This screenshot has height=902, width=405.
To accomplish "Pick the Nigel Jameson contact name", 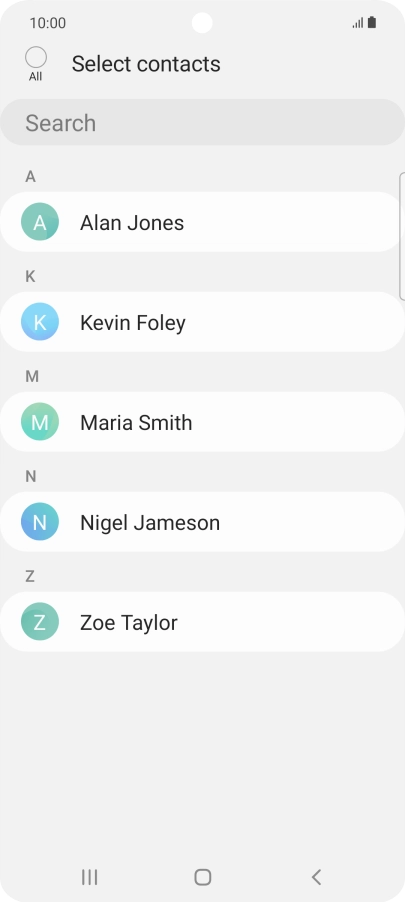I will point(150,523).
